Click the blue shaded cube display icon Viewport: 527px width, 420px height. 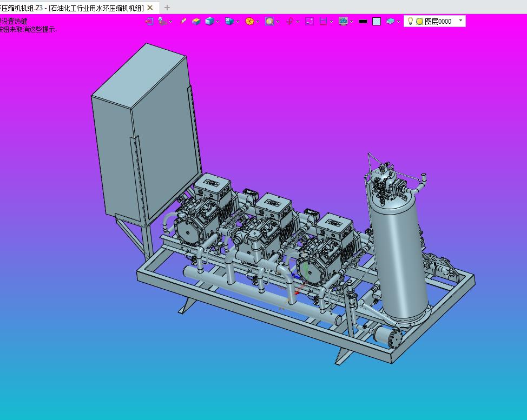(x=209, y=21)
